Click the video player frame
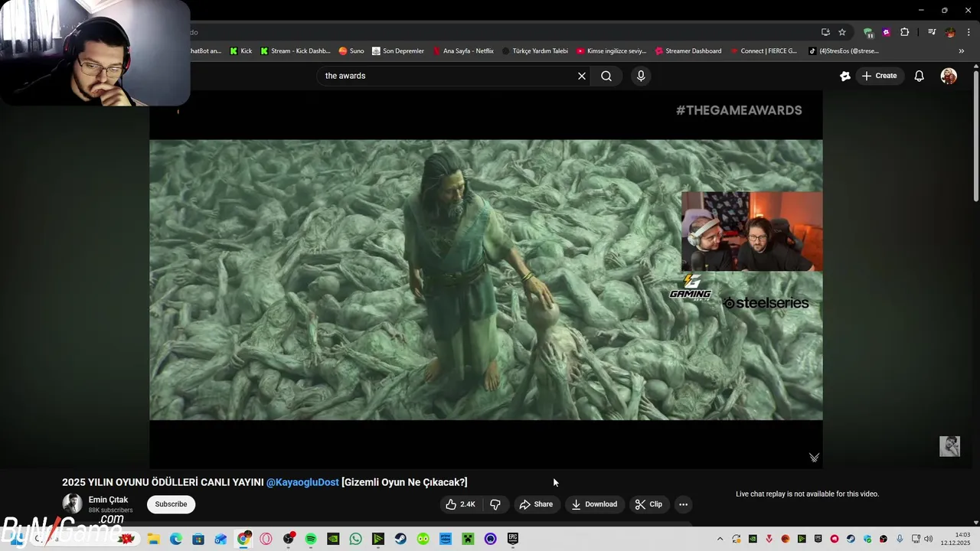This screenshot has width=980, height=551. click(485, 279)
